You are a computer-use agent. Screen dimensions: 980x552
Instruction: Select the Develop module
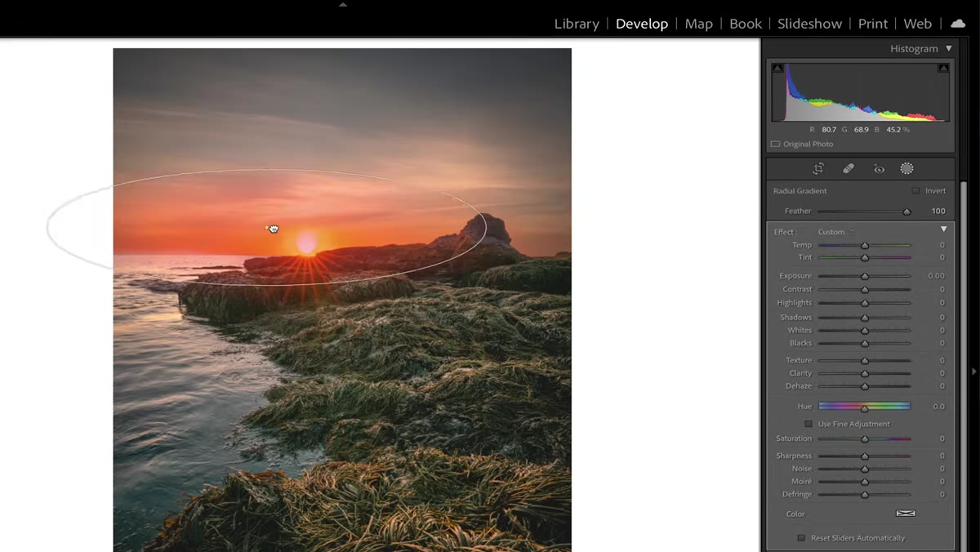tap(642, 24)
